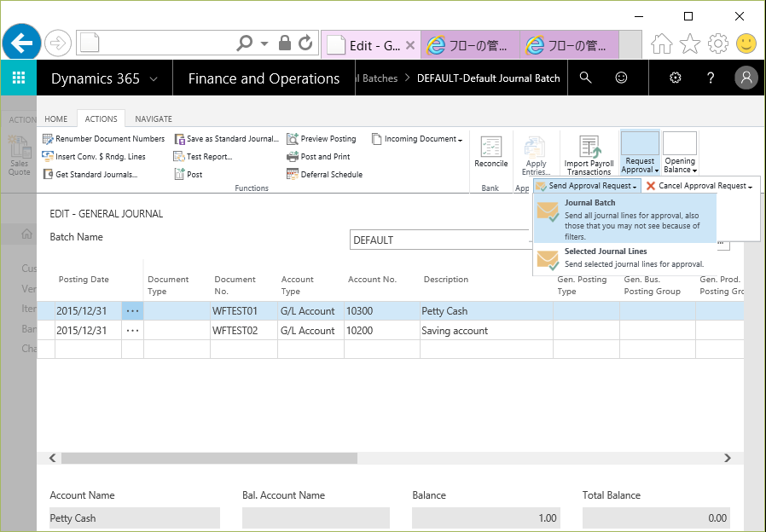
Task: Open row menu for WFTEST02 line
Action: (x=132, y=331)
